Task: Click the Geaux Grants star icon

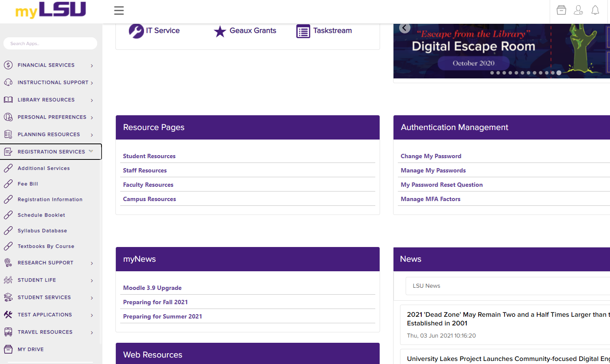Action: pos(220,31)
